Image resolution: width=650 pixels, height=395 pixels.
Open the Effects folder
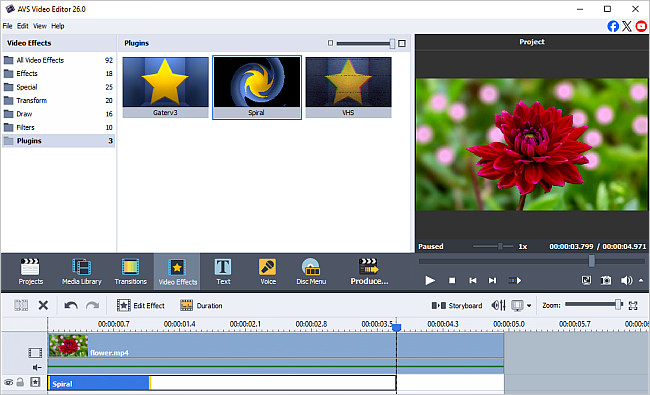pyautogui.click(x=58, y=73)
